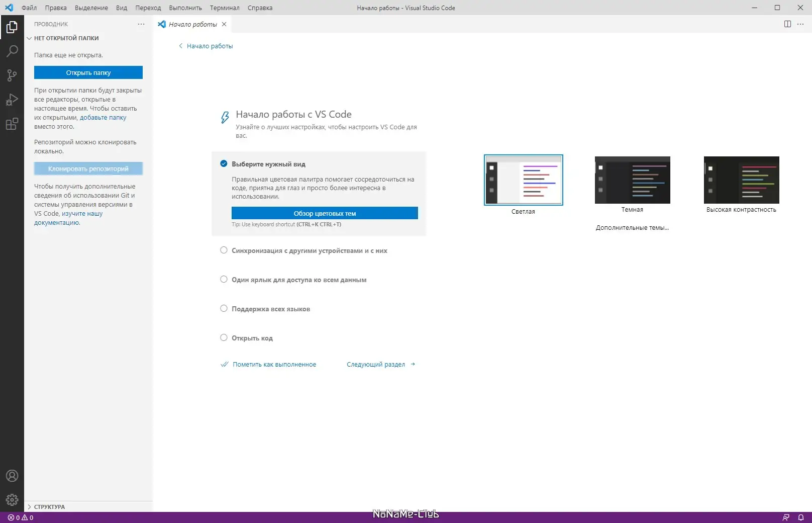Click the Проводник panel title
This screenshot has width=812, height=523.
tap(51, 24)
